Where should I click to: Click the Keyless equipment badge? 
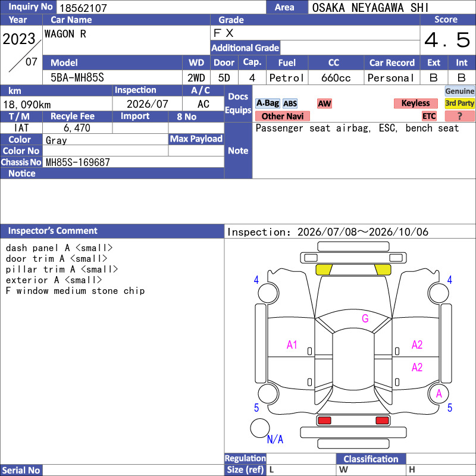coord(415,103)
